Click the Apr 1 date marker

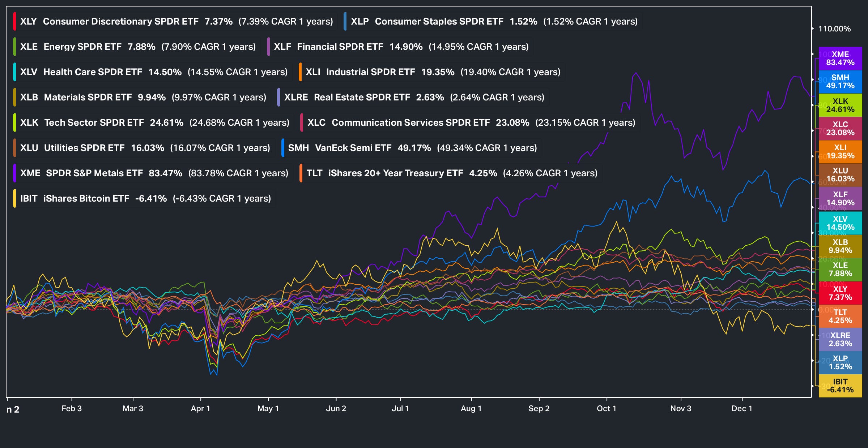pyautogui.click(x=200, y=408)
